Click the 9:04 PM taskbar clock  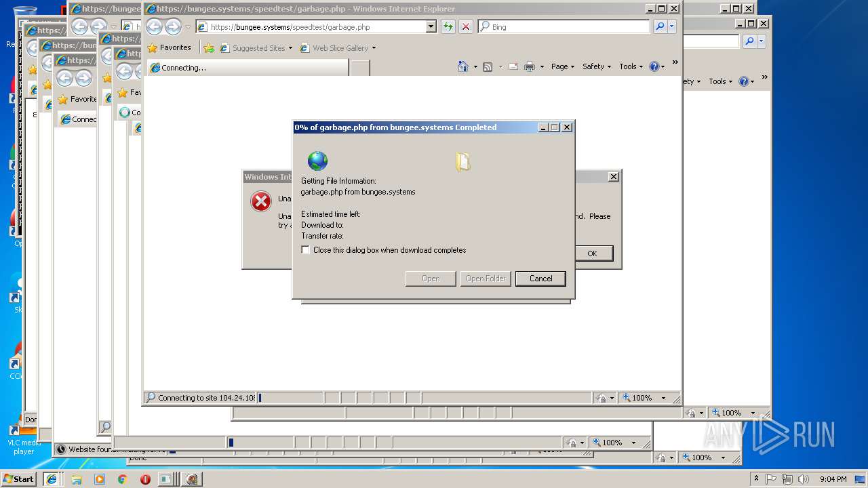tap(833, 479)
